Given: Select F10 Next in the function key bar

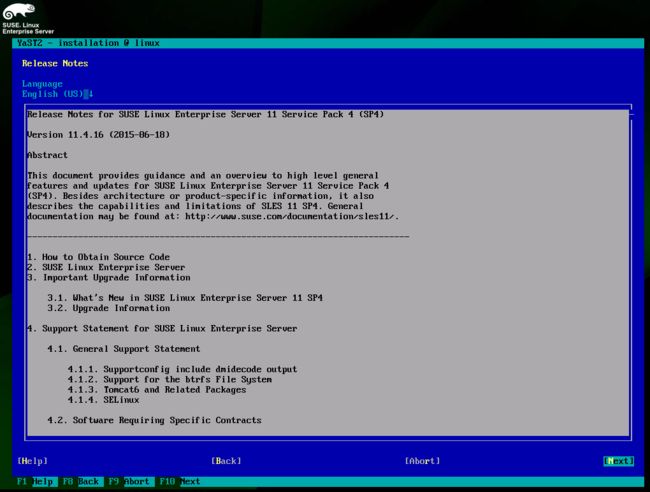Looking at the screenshot, I should pyautogui.click(x=179, y=482).
